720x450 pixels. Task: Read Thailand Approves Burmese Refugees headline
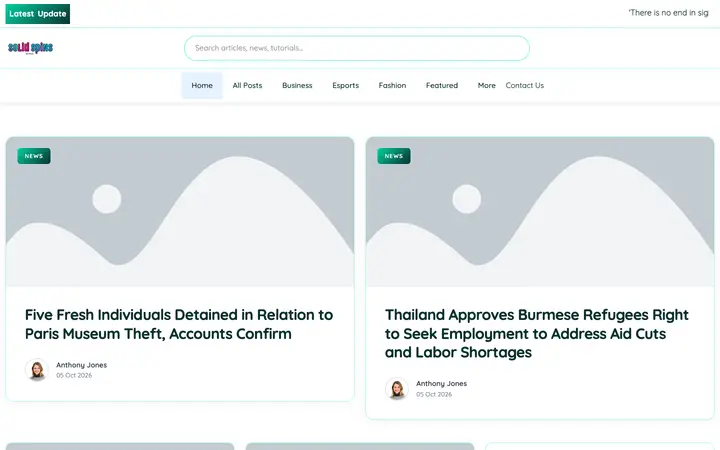[x=537, y=333]
